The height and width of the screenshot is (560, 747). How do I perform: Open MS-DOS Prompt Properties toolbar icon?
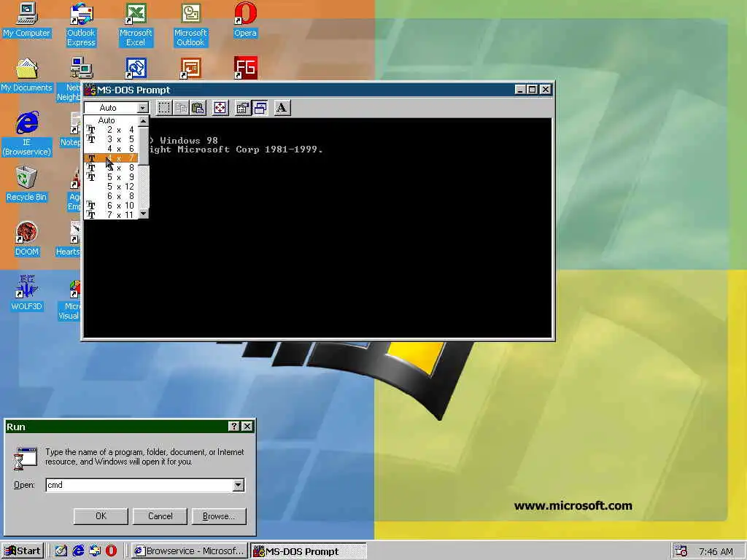click(x=242, y=108)
